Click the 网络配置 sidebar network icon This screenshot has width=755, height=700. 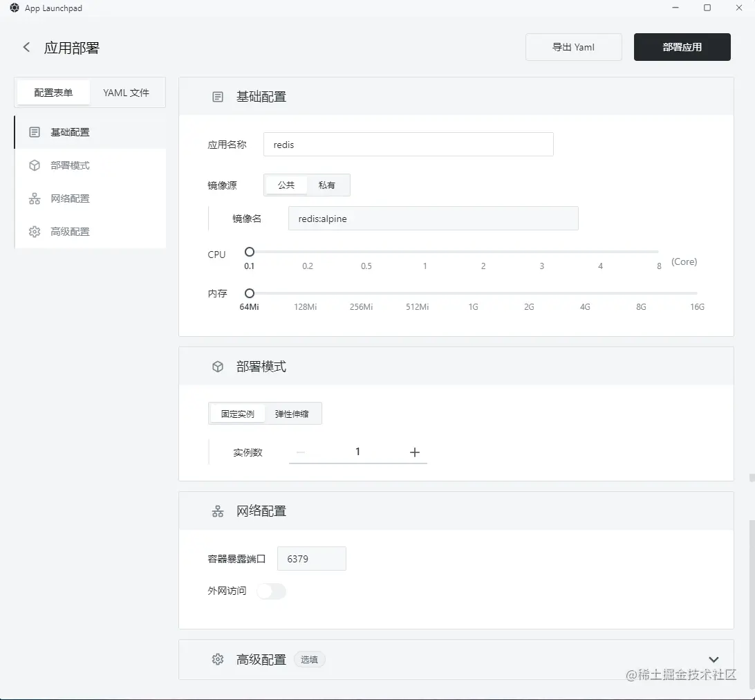(x=35, y=199)
